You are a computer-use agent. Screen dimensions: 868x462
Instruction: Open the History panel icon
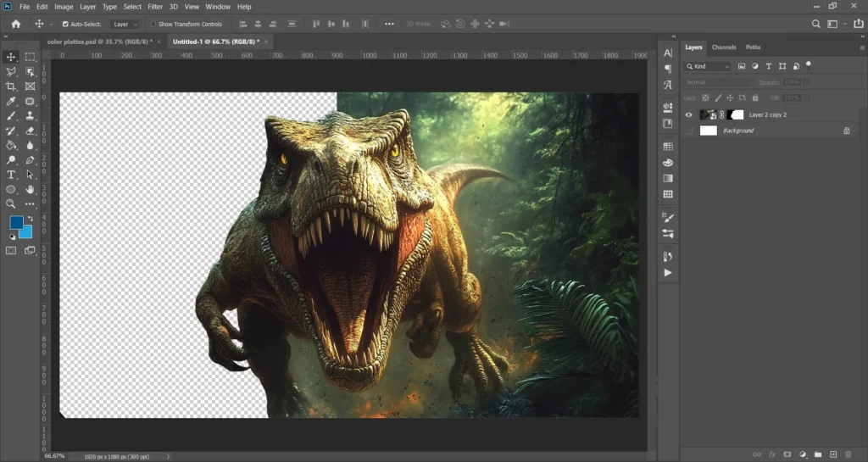[x=668, y=257]
